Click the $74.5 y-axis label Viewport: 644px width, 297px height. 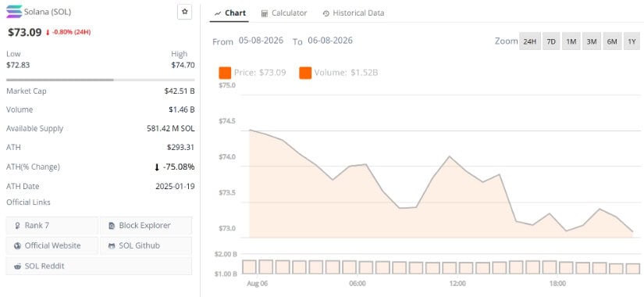pyautogui.click(x=226, y=121)
